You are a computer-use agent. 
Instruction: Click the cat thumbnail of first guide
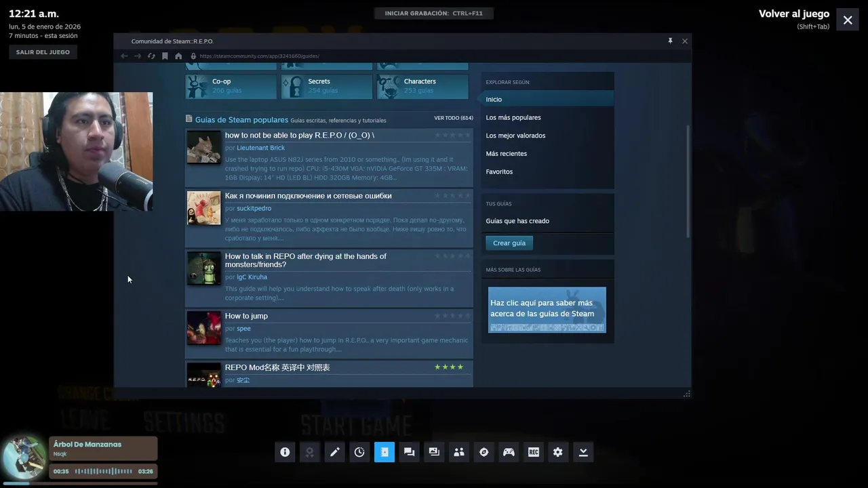coord(204,147)
